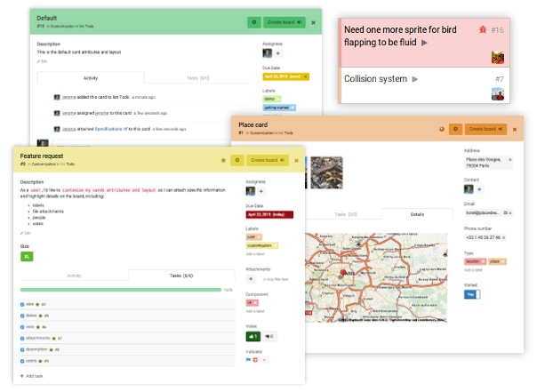Click thumbs up vote button
The width and height of the screenshot is (537, 392).
tap(252, 337)
